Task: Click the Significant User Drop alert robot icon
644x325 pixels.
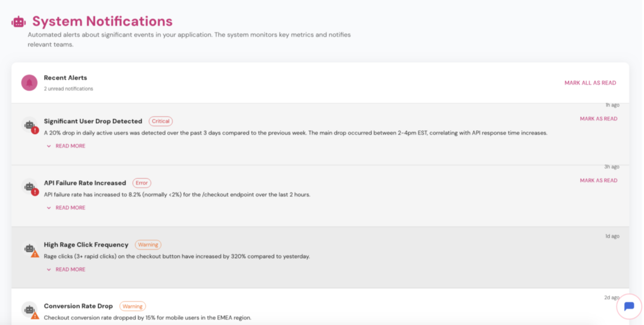Action: 30,125
